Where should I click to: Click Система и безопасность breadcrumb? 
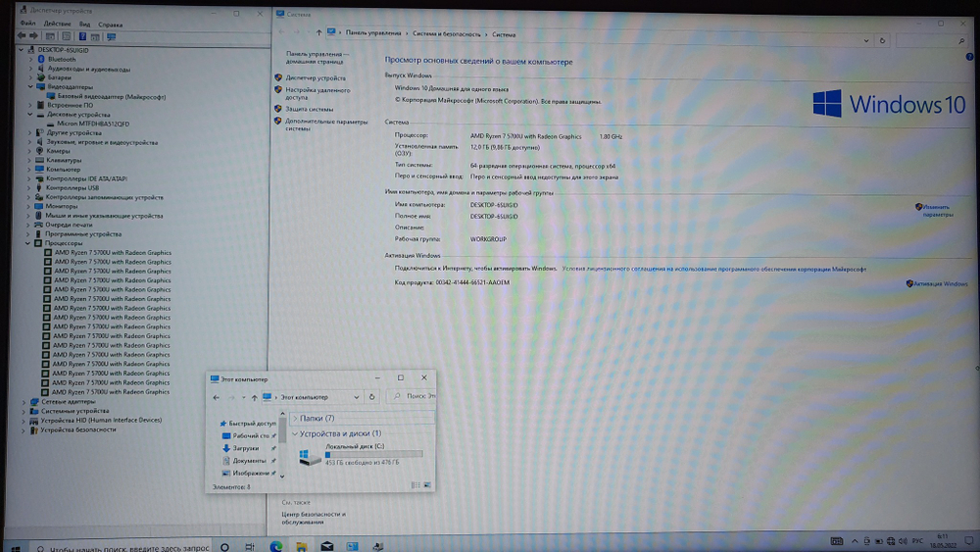click(446, 33)
